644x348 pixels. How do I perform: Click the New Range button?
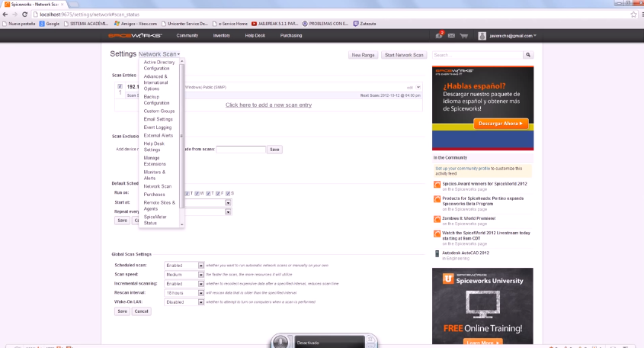363,55
